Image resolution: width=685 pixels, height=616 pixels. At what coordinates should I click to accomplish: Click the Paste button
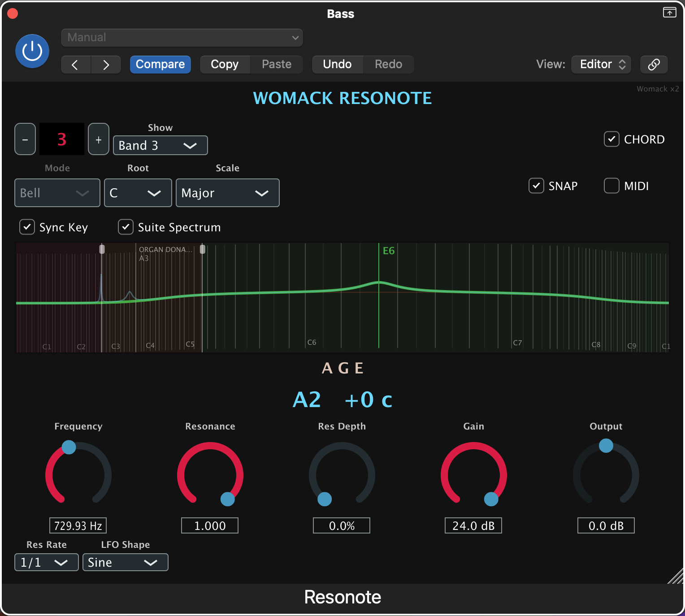coord(277,65)
